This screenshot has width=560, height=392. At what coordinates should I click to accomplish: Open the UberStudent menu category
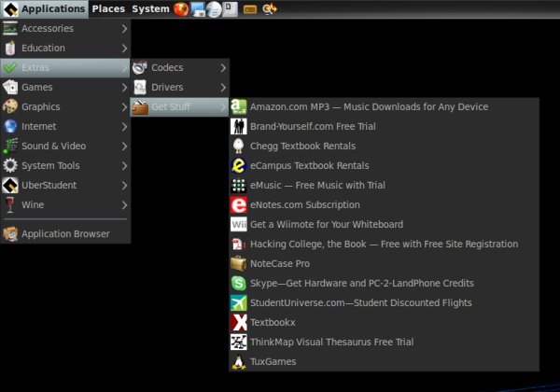pyautogui.click(x=49, y=186)
